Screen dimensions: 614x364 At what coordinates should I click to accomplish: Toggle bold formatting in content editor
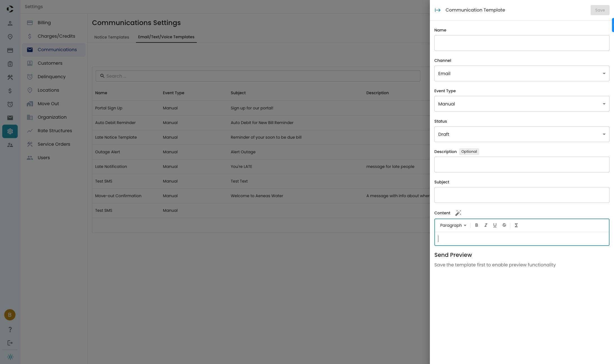point(476,225)
